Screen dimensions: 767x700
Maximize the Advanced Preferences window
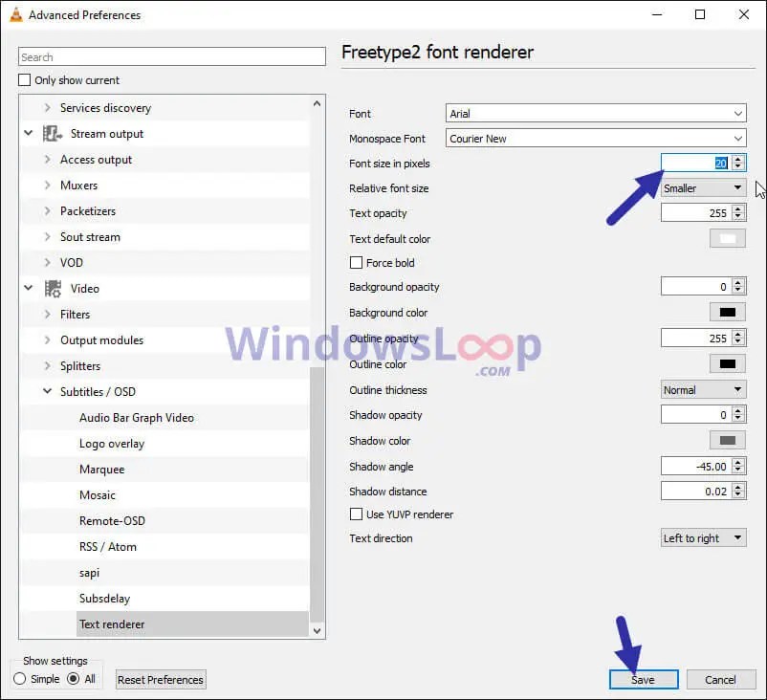pos(700,14)
